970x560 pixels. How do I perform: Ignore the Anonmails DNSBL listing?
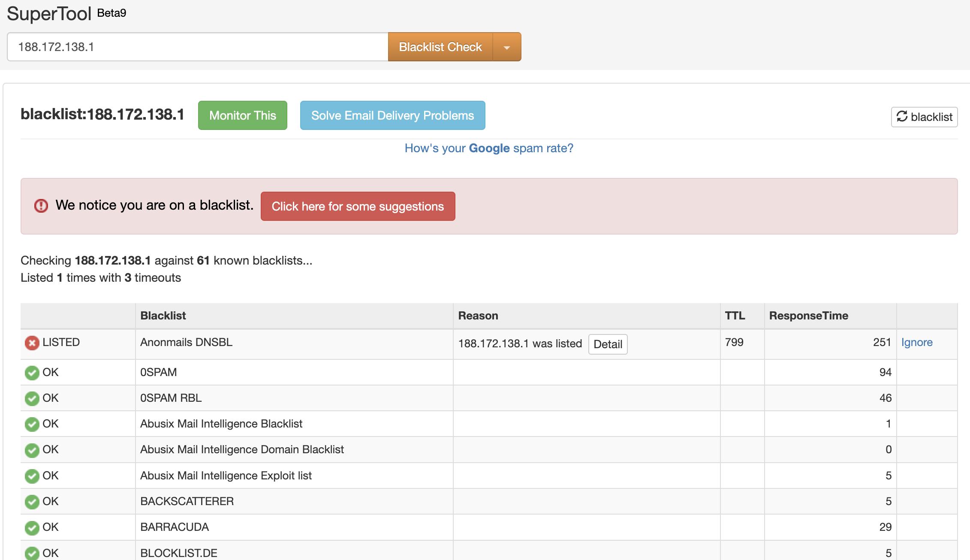coord(916,342)
